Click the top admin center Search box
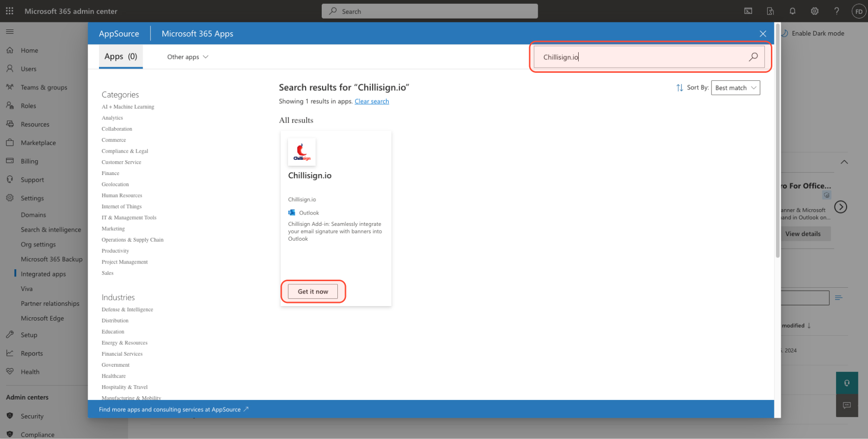Screen dimensions: 868x439 click(x=430, y=11)
